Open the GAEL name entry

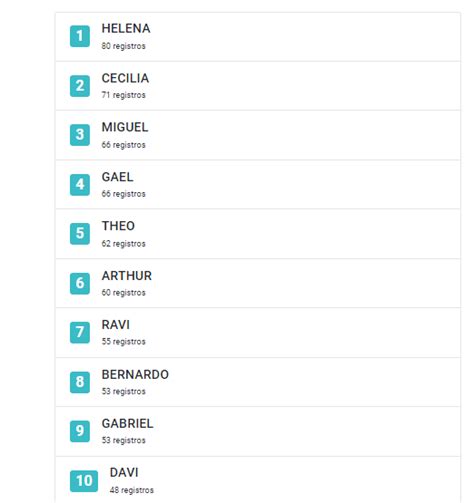coord(118,177)
